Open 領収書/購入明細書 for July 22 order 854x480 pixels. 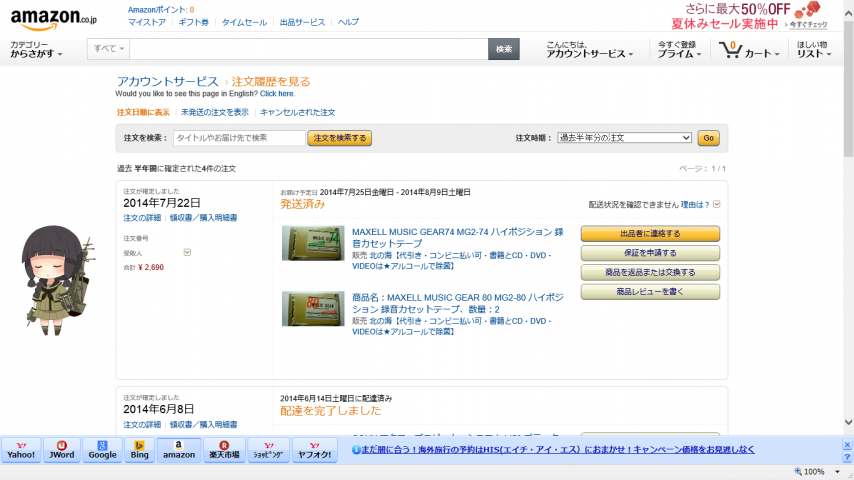click(x=203, y=218)
